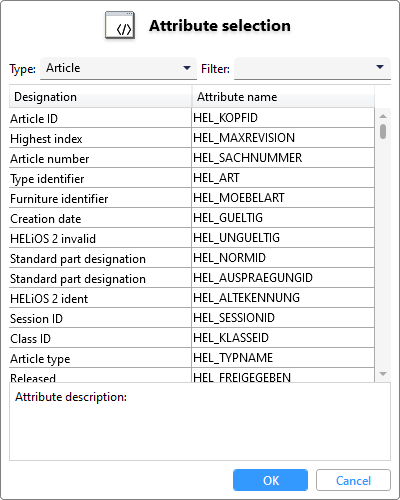Confirm selection with the OK button
This screenshot has height=500, width=400.
pyautogui.click(x=270, y=480)
